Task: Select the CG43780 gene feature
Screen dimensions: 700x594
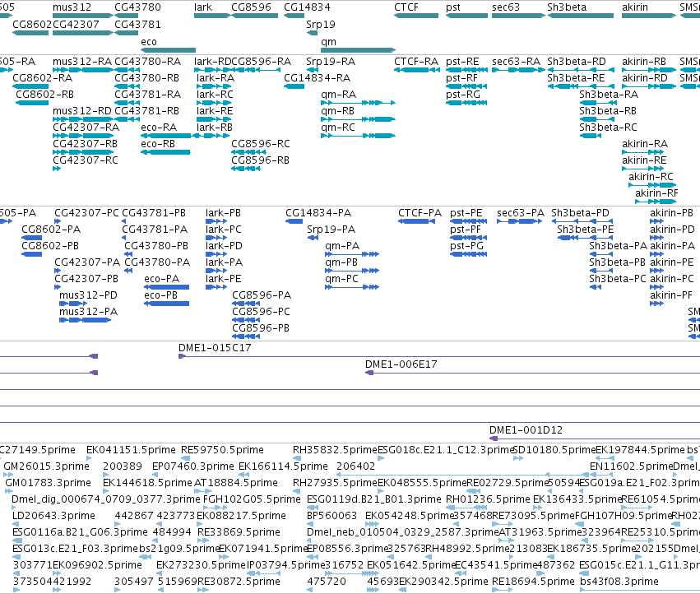Action: point(127,16)
